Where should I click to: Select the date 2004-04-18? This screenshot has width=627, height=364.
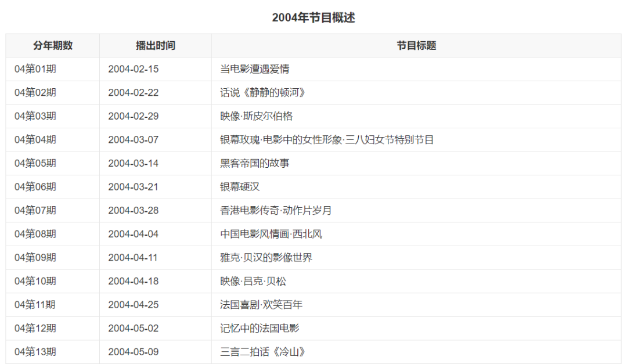(133, 281)
